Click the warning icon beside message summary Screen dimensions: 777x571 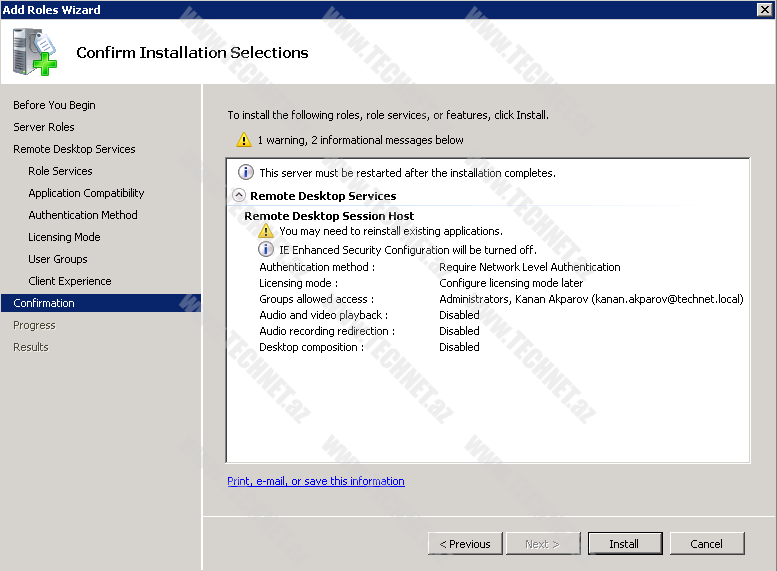244,141
